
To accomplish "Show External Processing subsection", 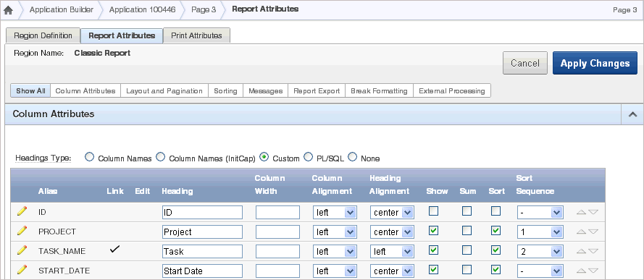I will 452,91.
